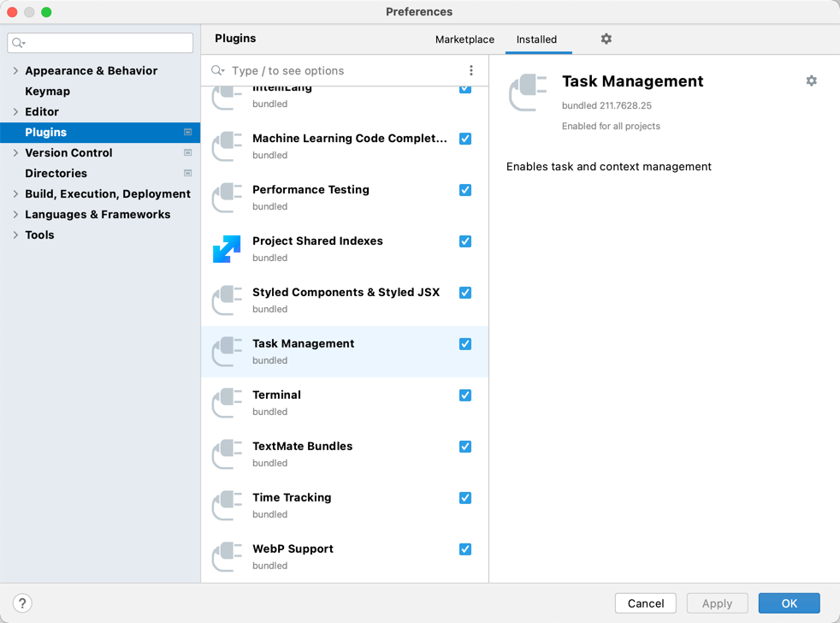Click the Time Tracking plugin icon
This screenshot has height=623, width=840.
(227, 506)
